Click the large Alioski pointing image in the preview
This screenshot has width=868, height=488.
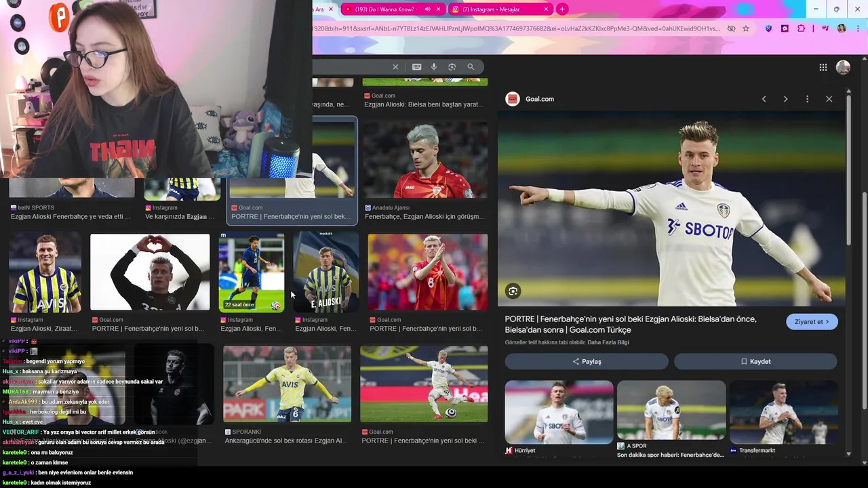(x=671, y=209)
